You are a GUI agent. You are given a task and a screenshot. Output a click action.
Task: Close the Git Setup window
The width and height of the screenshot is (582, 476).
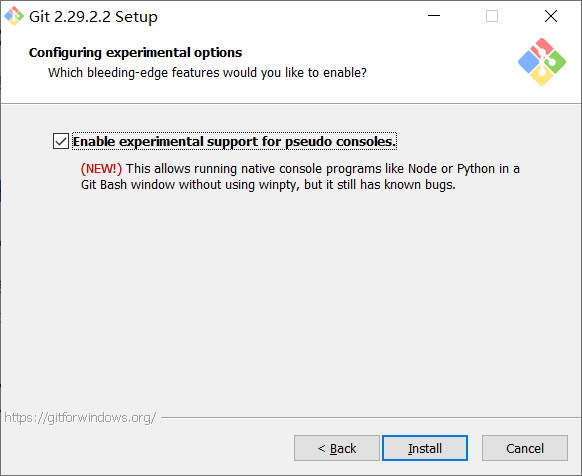click(551, 16)
